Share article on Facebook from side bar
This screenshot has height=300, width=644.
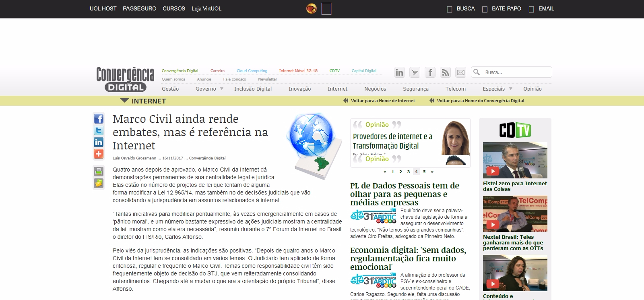(99, 119)
